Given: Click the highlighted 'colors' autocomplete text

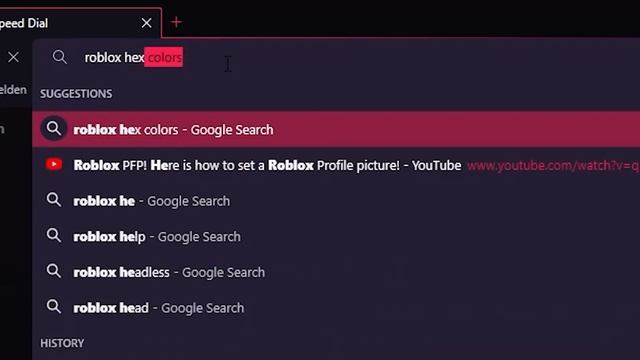Looking at the screenshot, I should click(x=164, y=57).
